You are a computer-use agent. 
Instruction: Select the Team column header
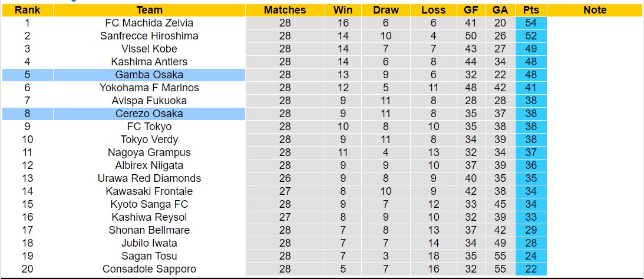point(149,10)
